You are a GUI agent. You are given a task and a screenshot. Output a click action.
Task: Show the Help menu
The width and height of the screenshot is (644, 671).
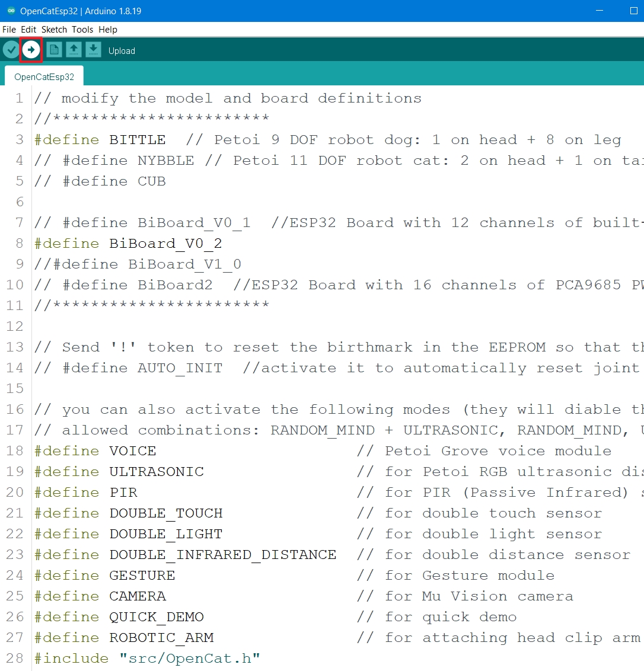pyautogui.click(x=108, y=29)
